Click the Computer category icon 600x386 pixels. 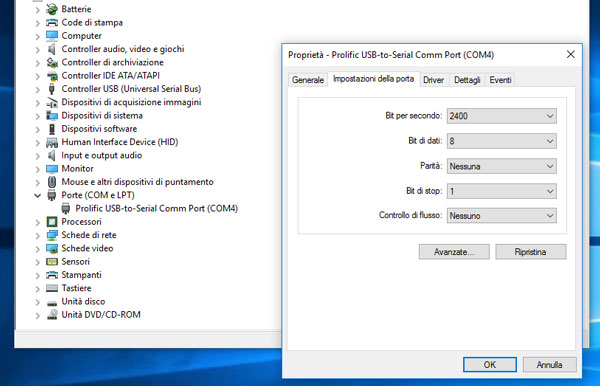[52, 36]
